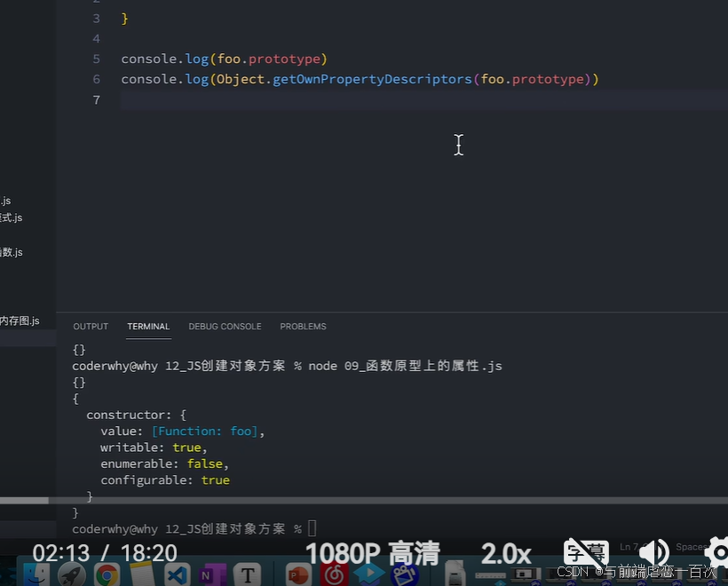Open the blue play-arrow video app in dock
728x586 pixels.
click(x=369, y=574)
